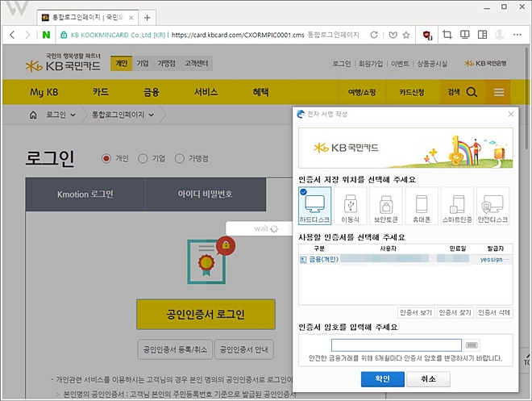The height and width of the screenshot is (401, 532).
Task: Open the user profile avatar icon
Action: pos(500,35)
